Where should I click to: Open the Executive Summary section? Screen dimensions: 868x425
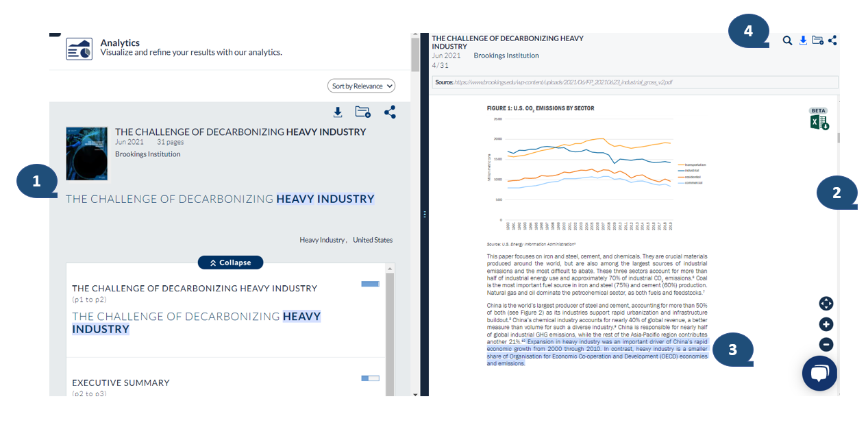tap(121, 382)
